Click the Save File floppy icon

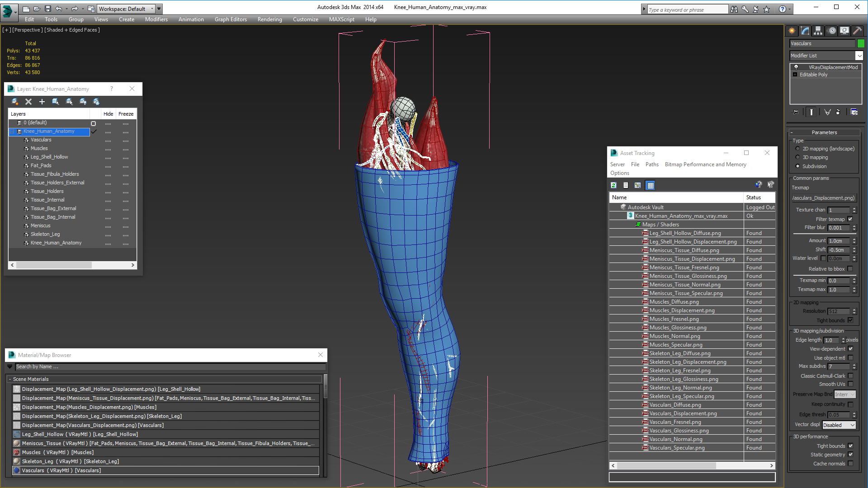pos(47,9)
